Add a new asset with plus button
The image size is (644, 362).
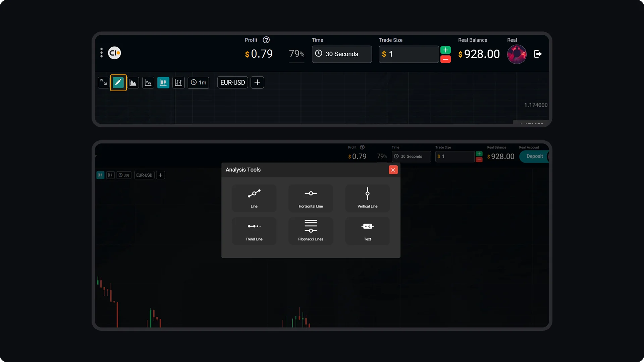(x=257, y=82)
